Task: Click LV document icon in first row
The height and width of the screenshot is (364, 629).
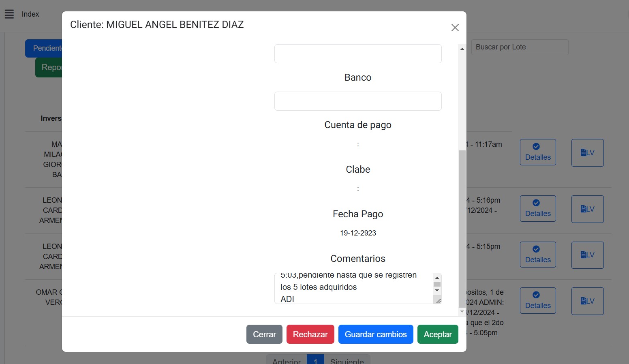Action: [587, 153]
